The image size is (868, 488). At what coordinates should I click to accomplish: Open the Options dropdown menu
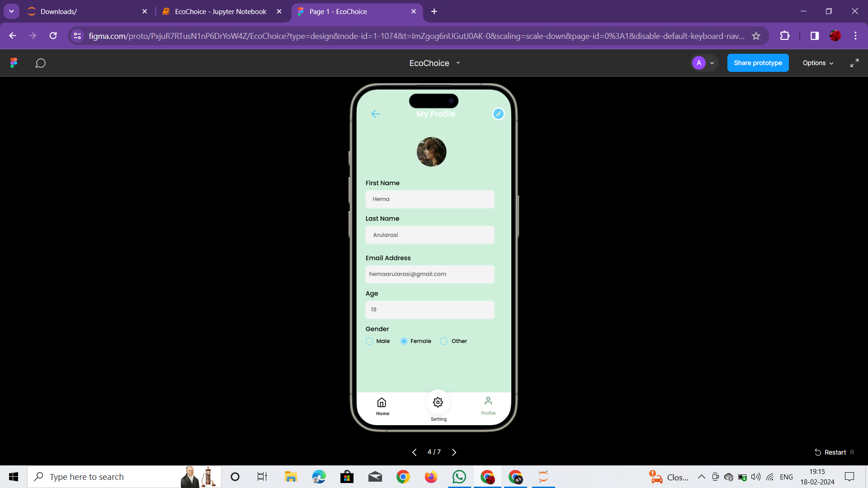pyautogui.click(x=817, y=63)
